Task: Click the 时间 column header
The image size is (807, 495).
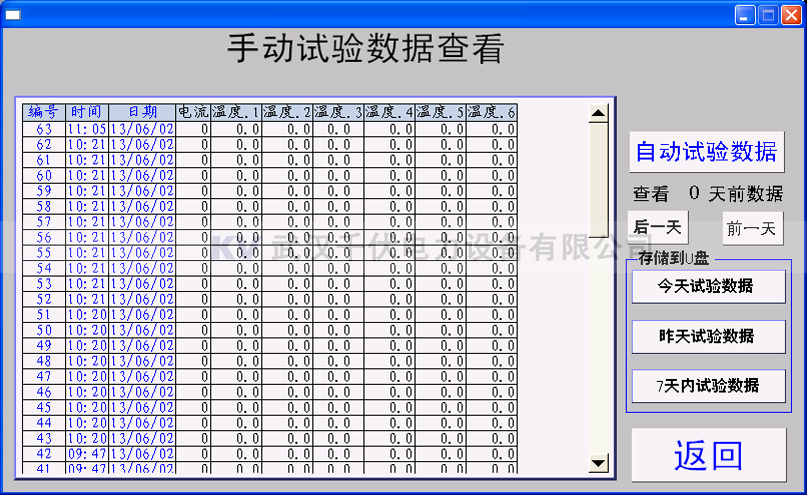Action: pyautogui.click(x=86, y=112)
